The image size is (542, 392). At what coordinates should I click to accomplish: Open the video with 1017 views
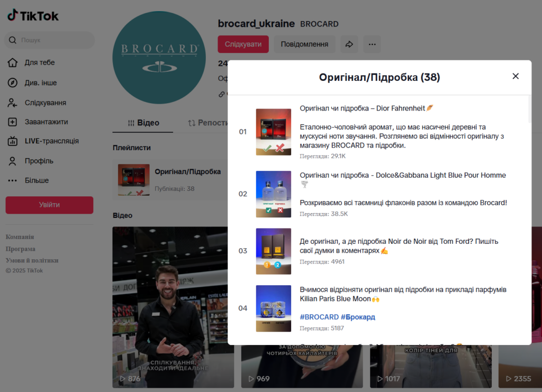pos(431,366)
